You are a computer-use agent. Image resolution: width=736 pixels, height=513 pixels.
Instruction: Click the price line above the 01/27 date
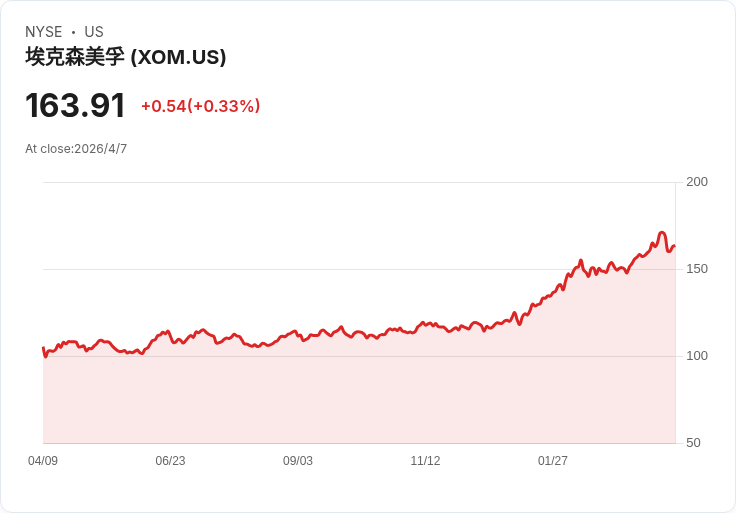[553, 293]
